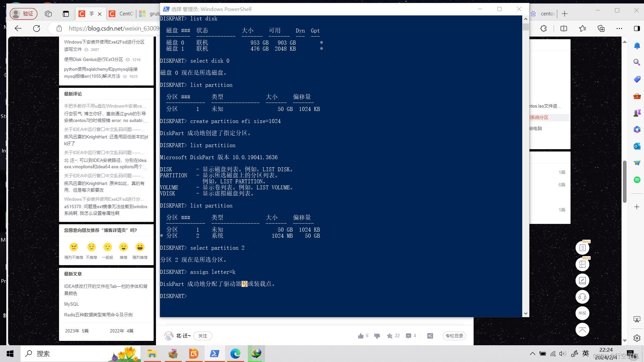Select the 手 browser tab
Image resolution: width=644 pixels, height=362 pixels.
[88, 13]
